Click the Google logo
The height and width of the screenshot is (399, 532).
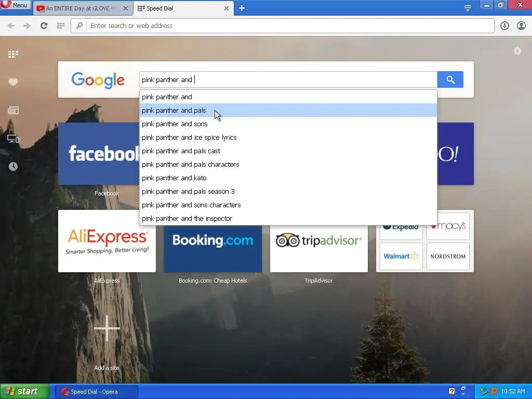click(98, 80)
